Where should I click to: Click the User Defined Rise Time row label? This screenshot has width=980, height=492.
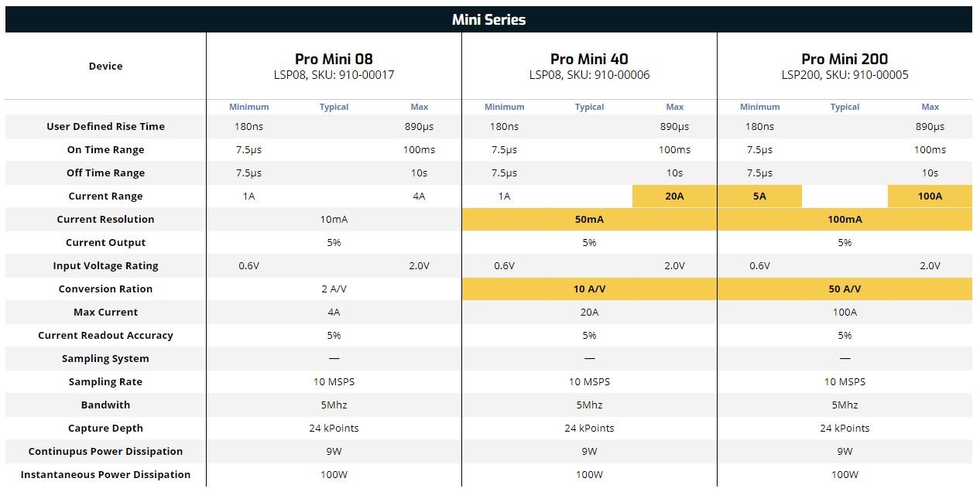point(105,126)
